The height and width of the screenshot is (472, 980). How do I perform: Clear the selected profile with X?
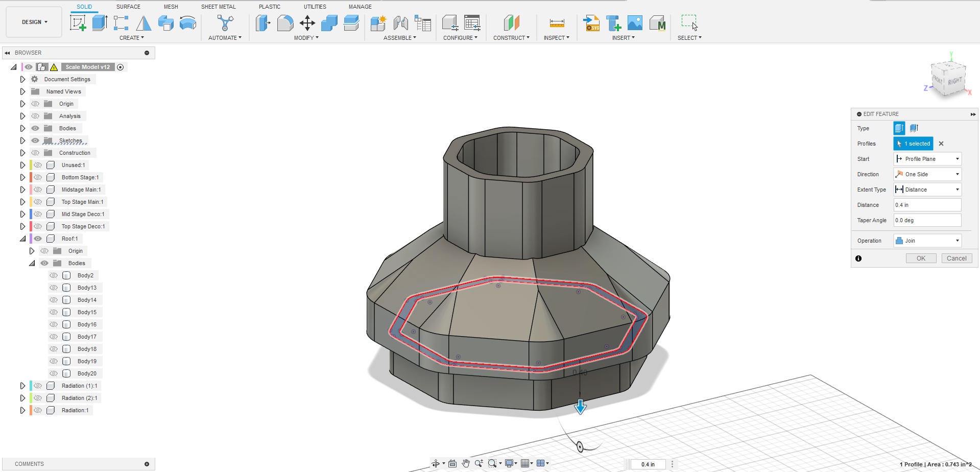[x=941, y=144]
